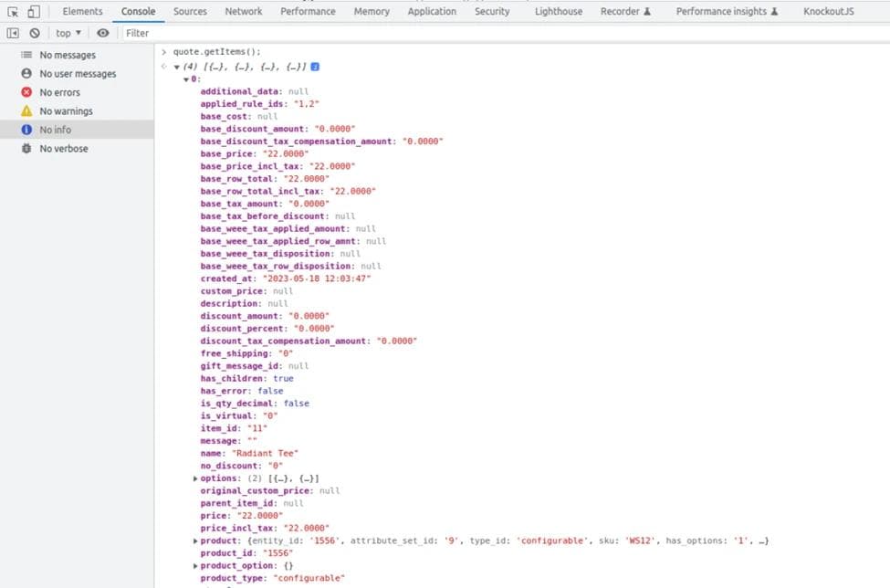Click the has_children value true
Screen dimensions: 890x588
(x=283, y=379)
